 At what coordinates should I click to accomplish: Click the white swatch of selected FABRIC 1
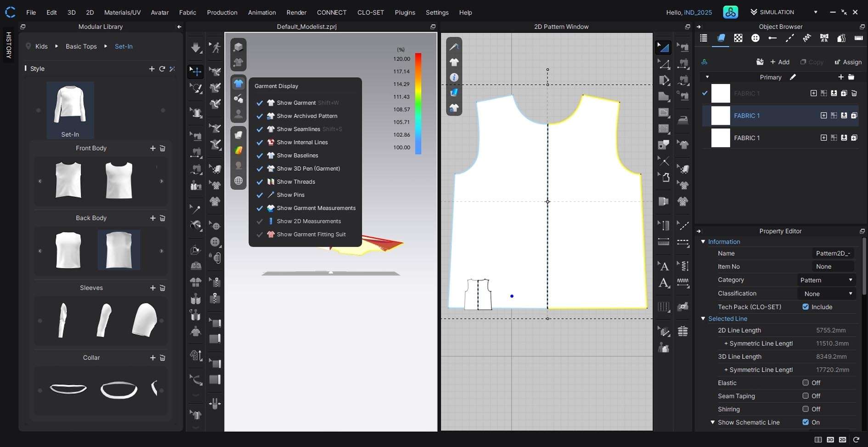720,116
